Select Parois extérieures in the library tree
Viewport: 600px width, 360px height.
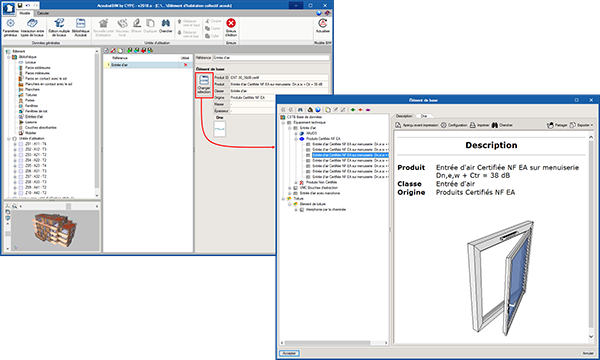coord(38,68)
